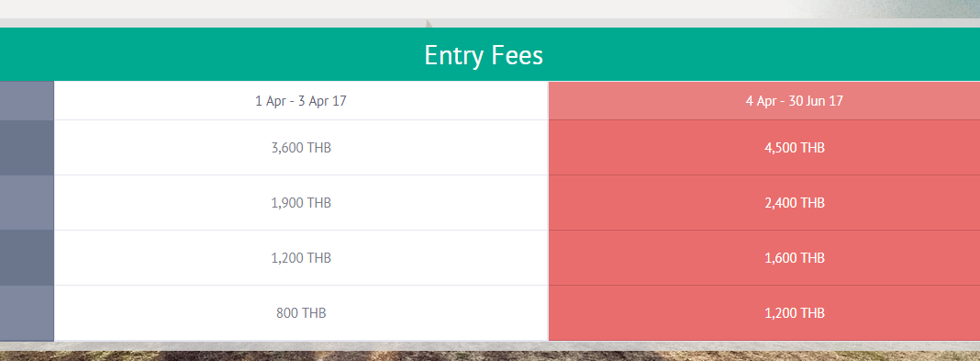The height and width of the screenshot is (361, 980).
Task: Select the 1 Apr - 3 Apr 17 column header
Action: click(301, 101)
